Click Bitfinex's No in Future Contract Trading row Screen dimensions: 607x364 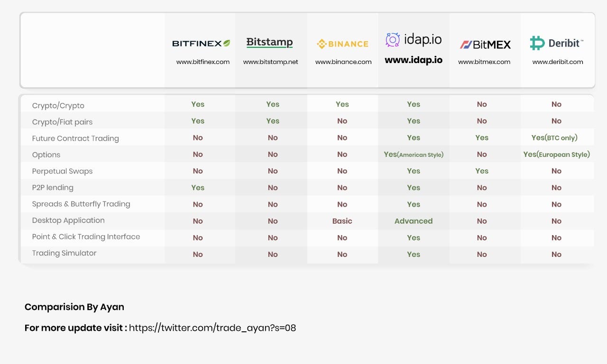198,137
